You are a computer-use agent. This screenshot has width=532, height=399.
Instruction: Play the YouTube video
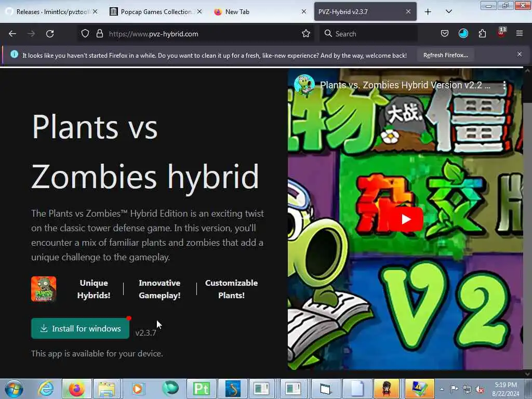pyautogui.click(x=406, y=219)
